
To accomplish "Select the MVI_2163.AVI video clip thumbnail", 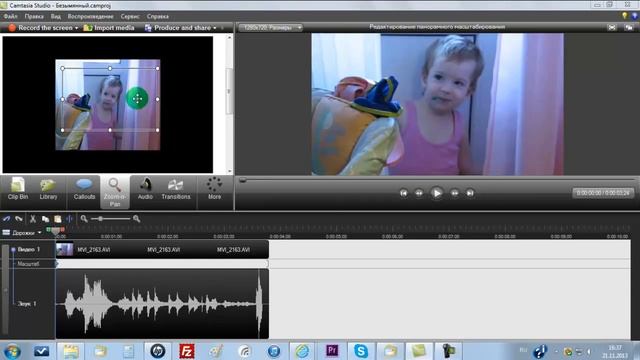I will pos(64,249).
